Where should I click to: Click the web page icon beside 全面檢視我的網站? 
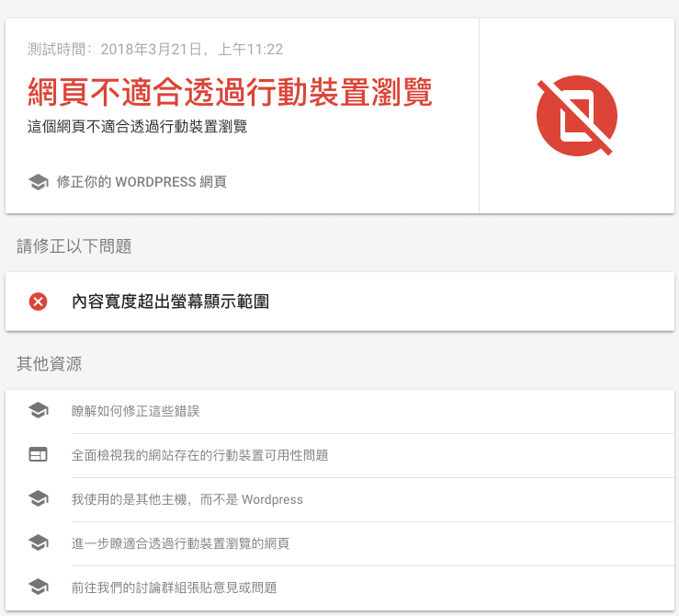(x=38, y=455)
